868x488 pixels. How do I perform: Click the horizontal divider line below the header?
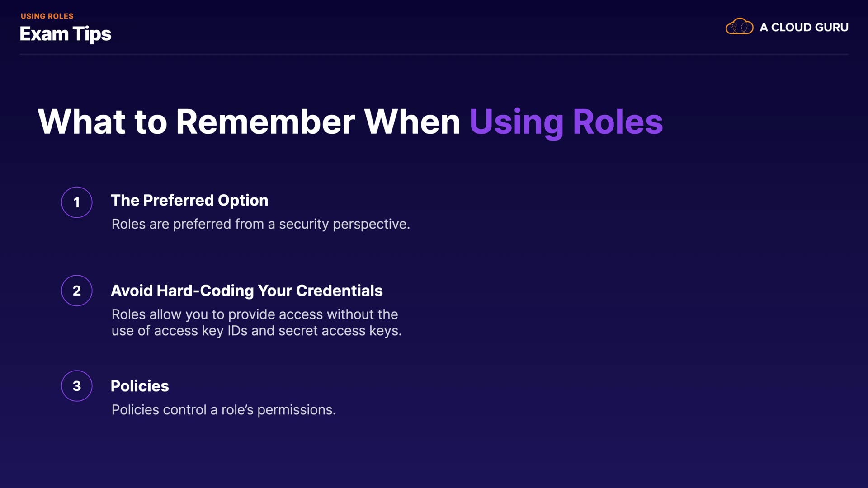point(434,54)
